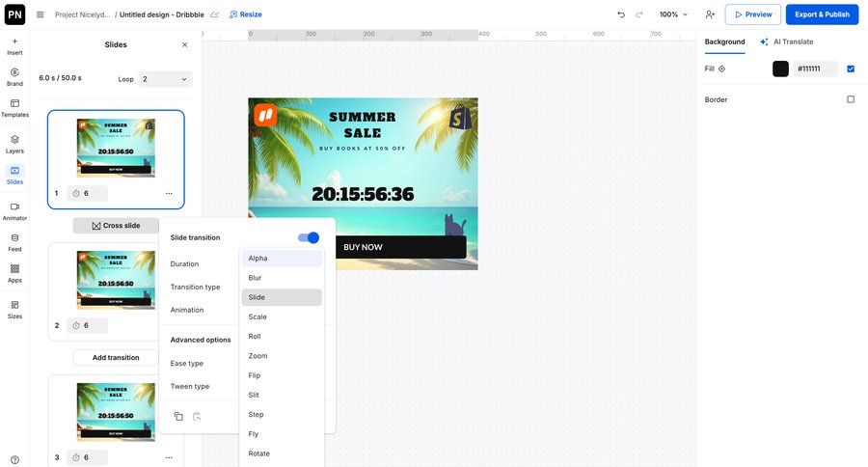Click the Fill animate diamond icon
Screen dimensions: 868x467
click(x=721, y=69)
